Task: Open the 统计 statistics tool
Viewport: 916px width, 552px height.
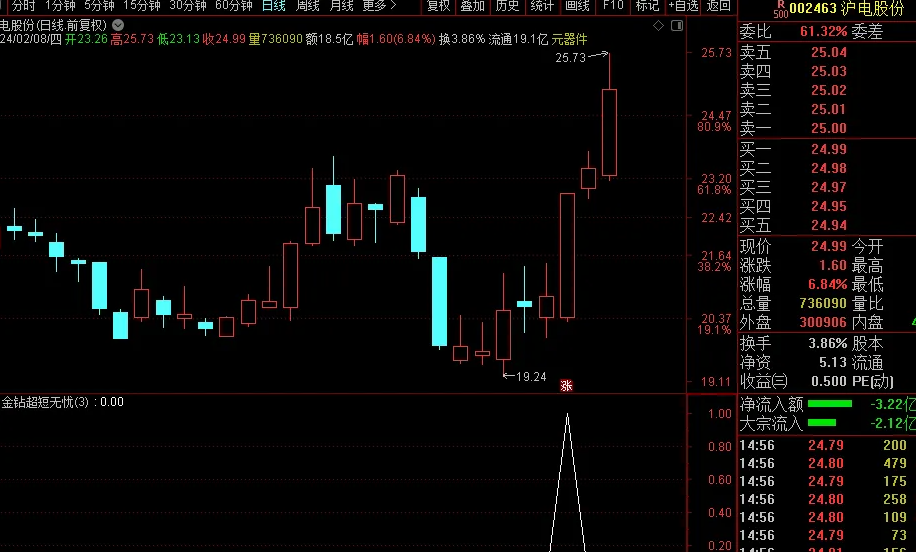Action: tap(542, 6)
